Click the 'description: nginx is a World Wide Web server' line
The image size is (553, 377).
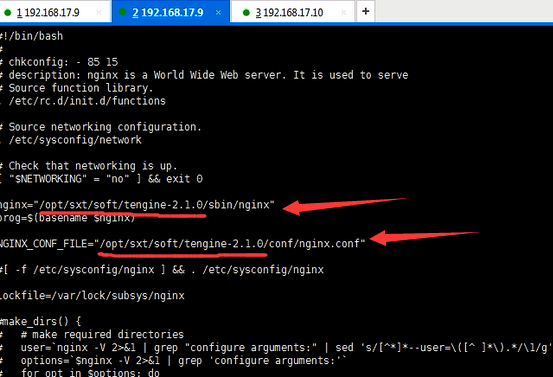tap(204, 75)
